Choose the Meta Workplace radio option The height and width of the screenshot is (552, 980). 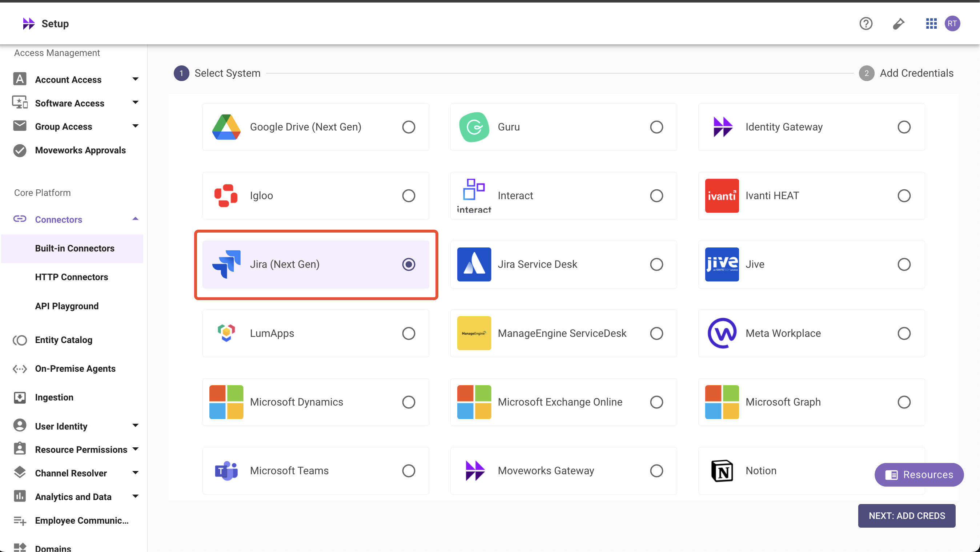pos(904,333)
